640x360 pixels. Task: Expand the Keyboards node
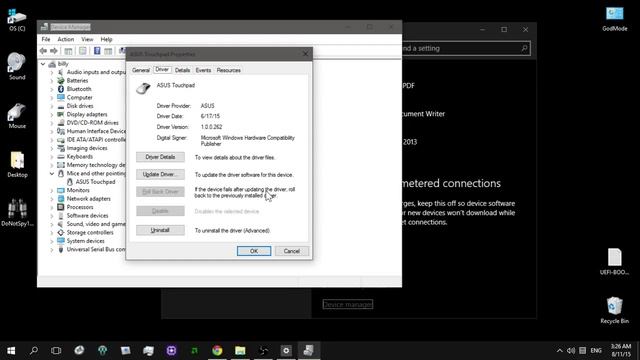point(52,157)
